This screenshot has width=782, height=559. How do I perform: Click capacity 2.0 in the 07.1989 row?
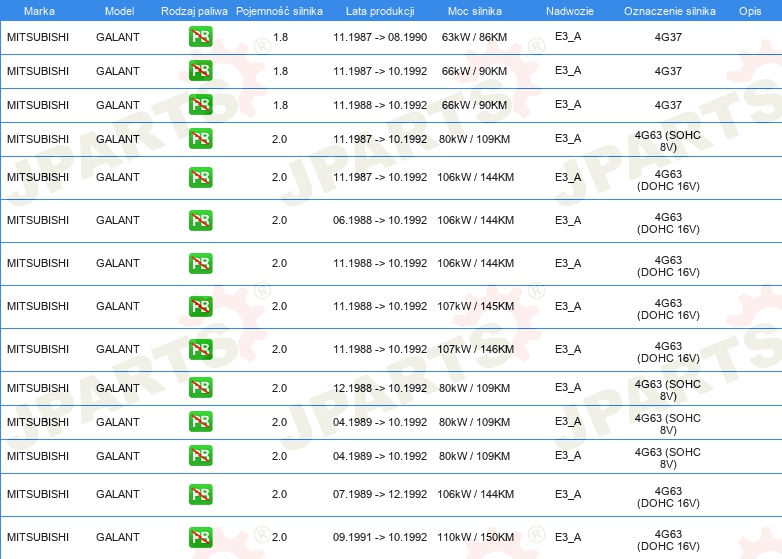(x=279, y=494)
